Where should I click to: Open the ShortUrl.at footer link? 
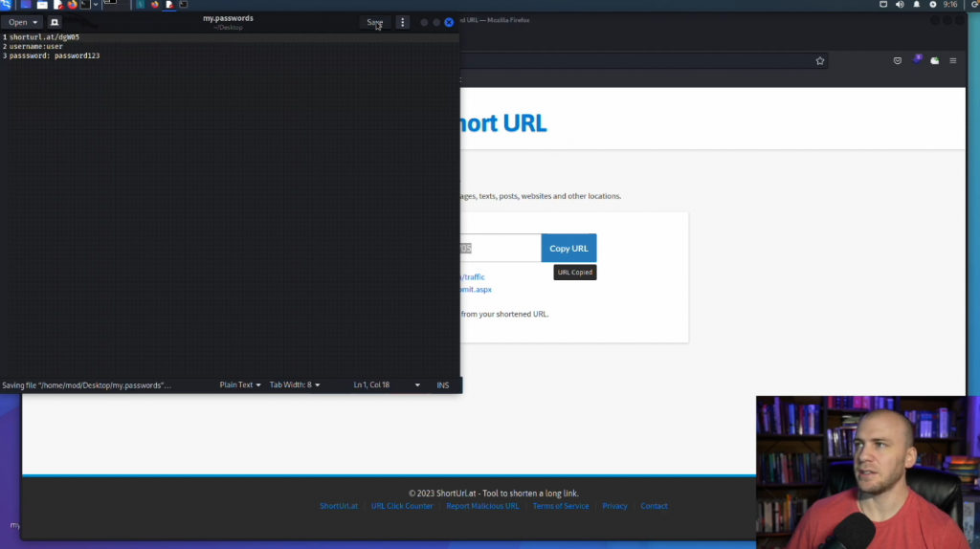point(339,506)
